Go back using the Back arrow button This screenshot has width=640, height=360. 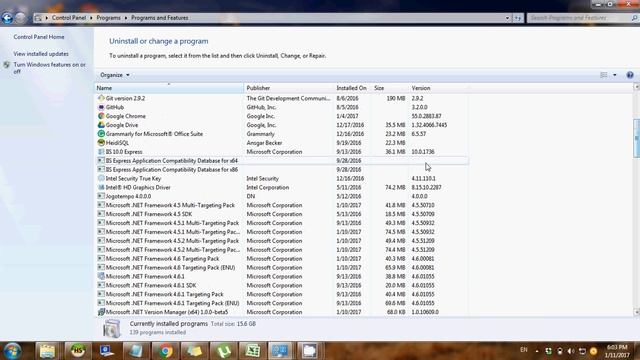[x=7, y=18]
